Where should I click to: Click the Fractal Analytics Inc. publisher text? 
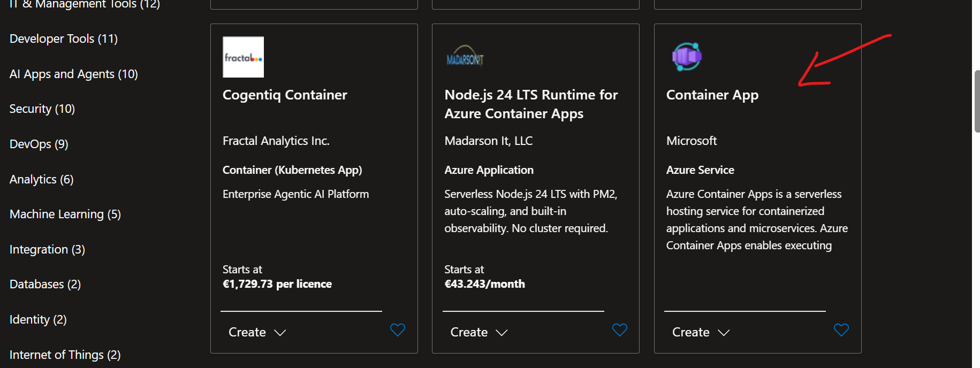(x=276, y=141)
